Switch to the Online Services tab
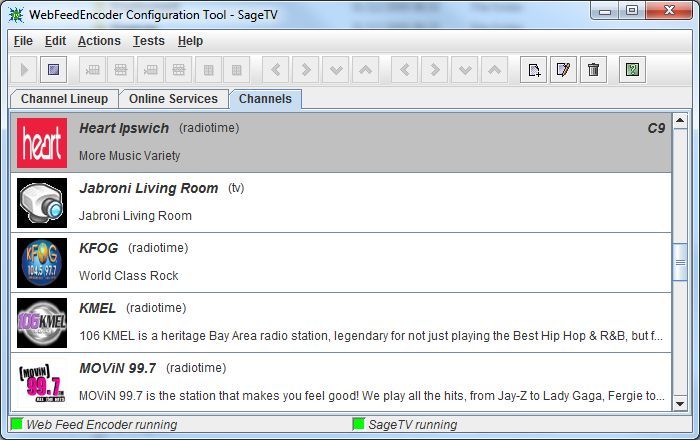 pos(173,99)
